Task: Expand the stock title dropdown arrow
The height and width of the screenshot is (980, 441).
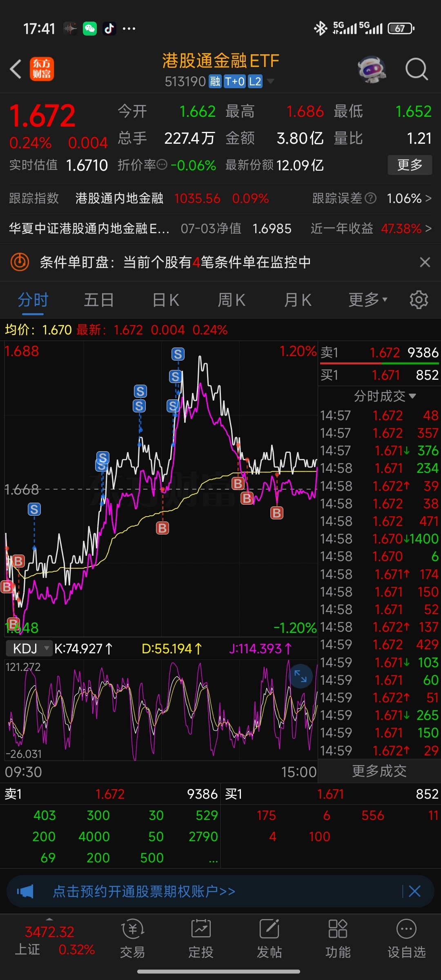Action: pos(270,82)
